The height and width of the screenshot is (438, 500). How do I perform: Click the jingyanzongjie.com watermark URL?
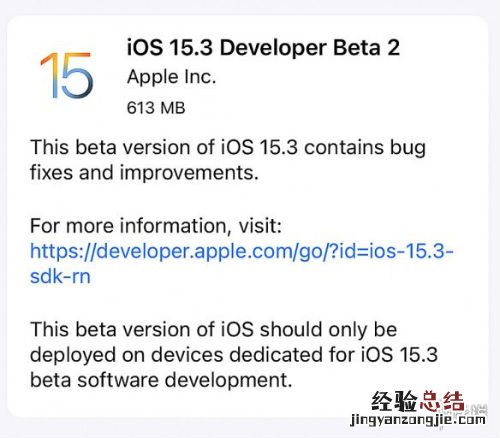418,419
